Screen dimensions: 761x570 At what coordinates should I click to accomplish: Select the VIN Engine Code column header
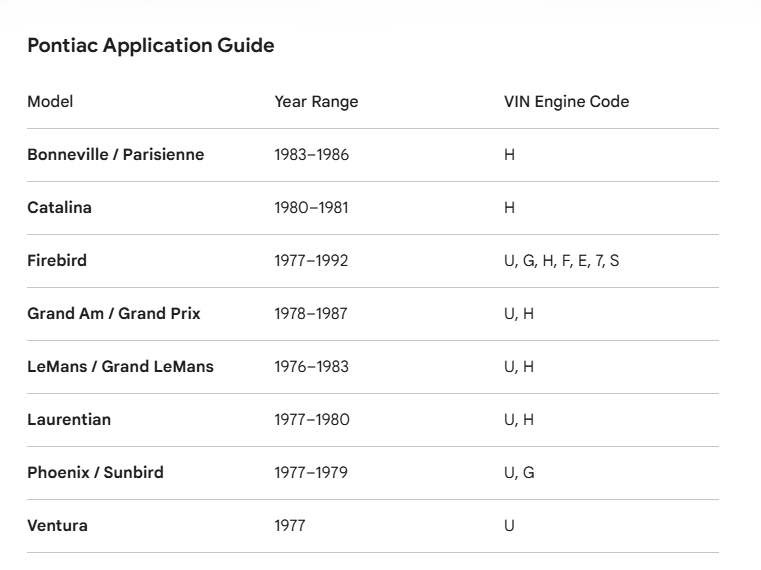pyautogui.click(x=566, y=101)
